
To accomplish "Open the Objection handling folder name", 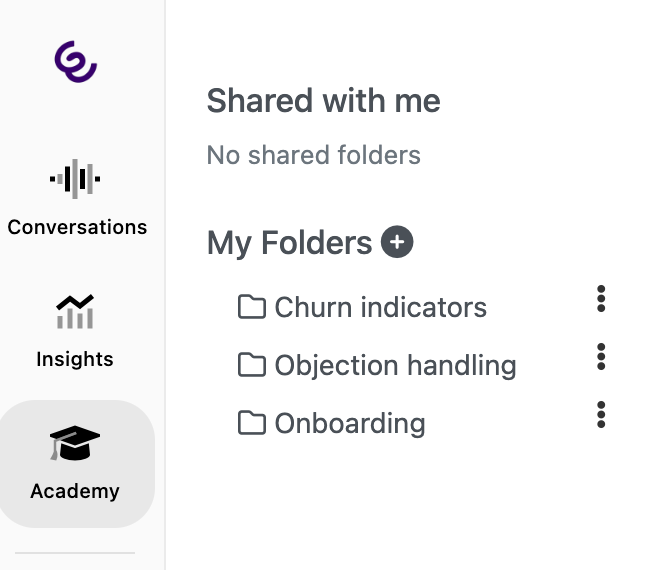I will 395,365.
